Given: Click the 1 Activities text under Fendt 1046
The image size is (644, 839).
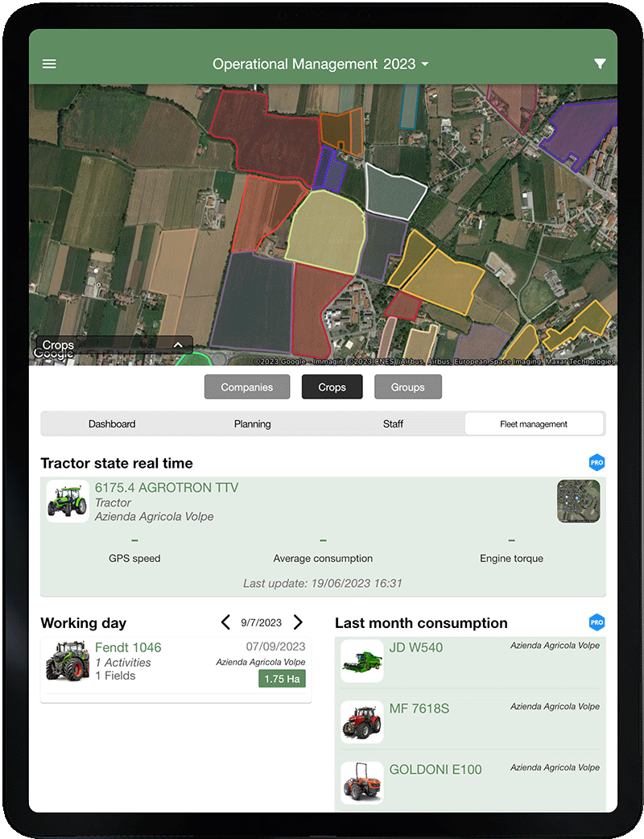Looking at the screenshot, I should click(123, 663).
